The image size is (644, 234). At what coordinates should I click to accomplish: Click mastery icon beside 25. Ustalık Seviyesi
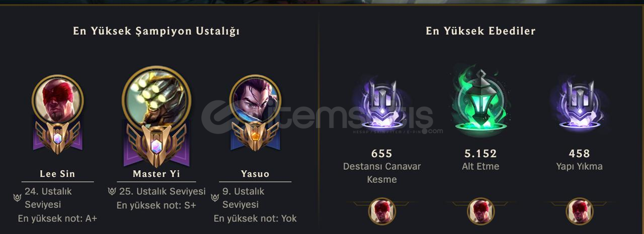click(x=112, y=191)
